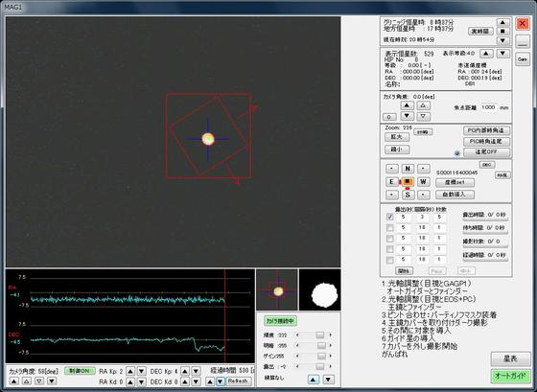Toggle the green オートガイド button

(510, 376)
